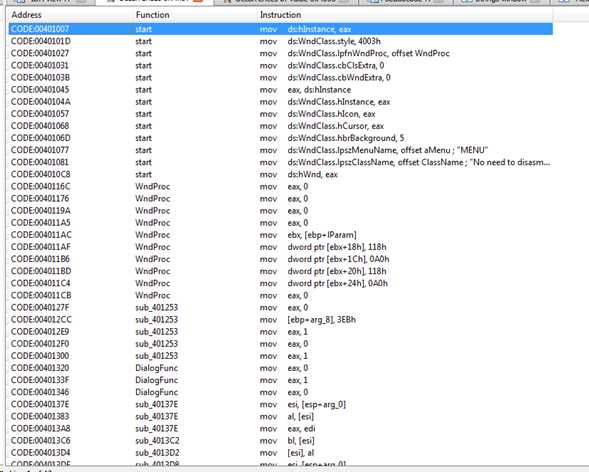589x472 pixels.
Task: Click instruction 'mov bl, [esi]' in sub_4013C2
Action: tap(287, 440)
